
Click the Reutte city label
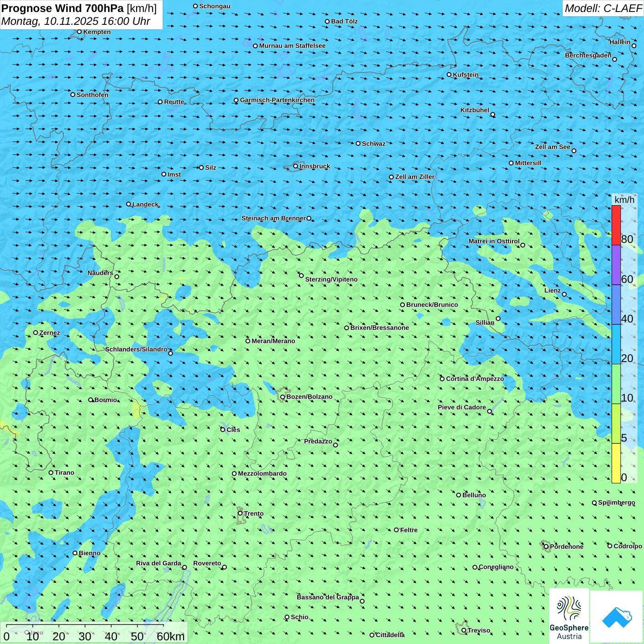[174, 102]
